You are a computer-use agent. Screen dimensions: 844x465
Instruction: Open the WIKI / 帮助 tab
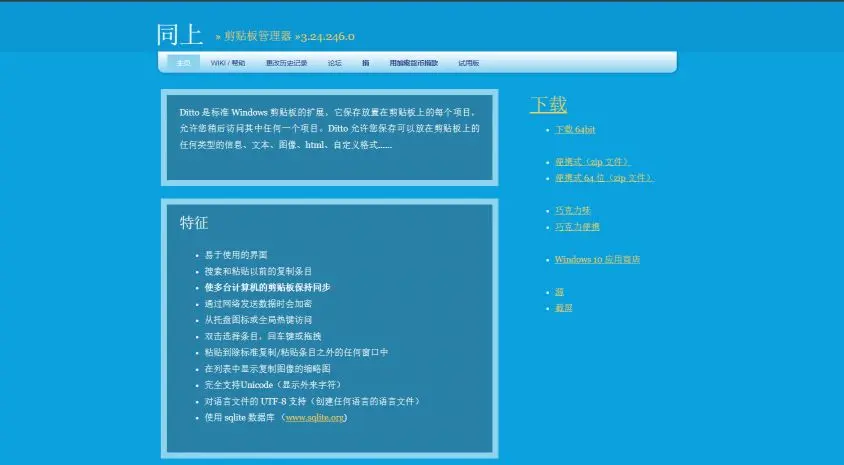[228, 63]
